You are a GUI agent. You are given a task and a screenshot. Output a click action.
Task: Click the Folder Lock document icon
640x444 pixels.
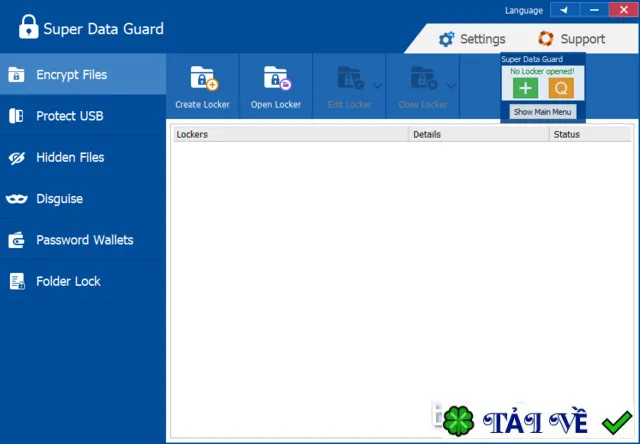point(17,282)
